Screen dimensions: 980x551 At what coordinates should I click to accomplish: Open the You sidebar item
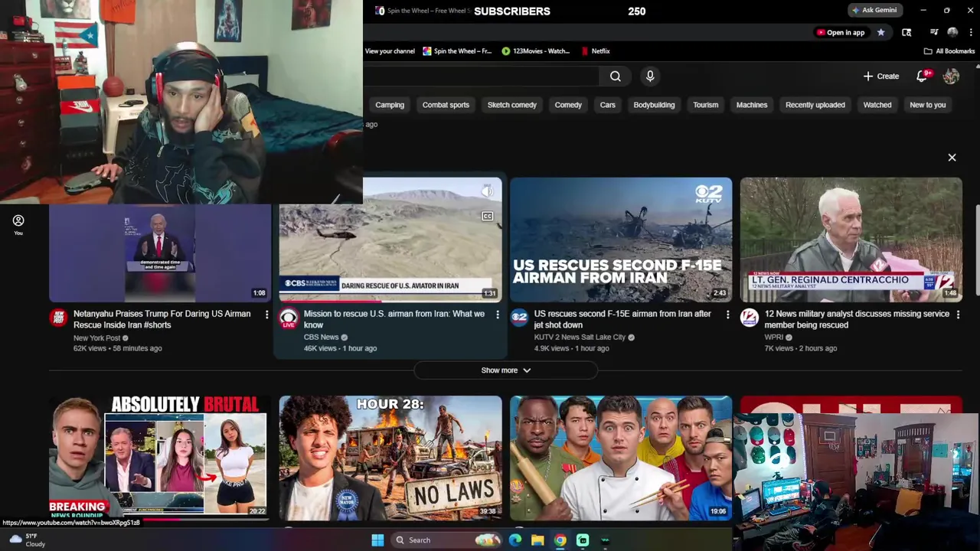point(18,224)
